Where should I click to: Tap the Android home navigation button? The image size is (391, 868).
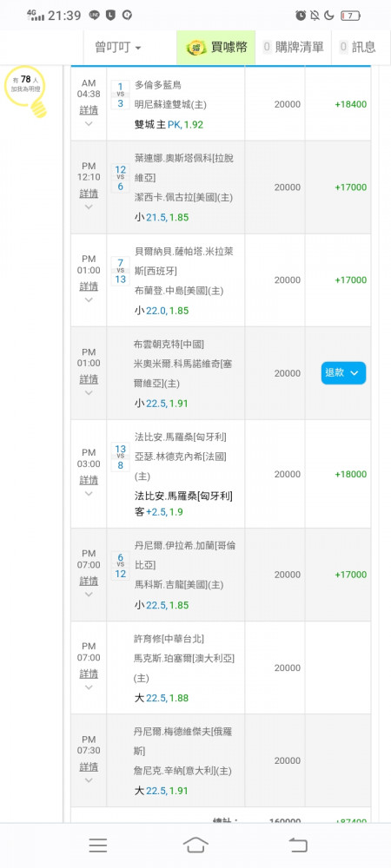(x=195, y=845)
